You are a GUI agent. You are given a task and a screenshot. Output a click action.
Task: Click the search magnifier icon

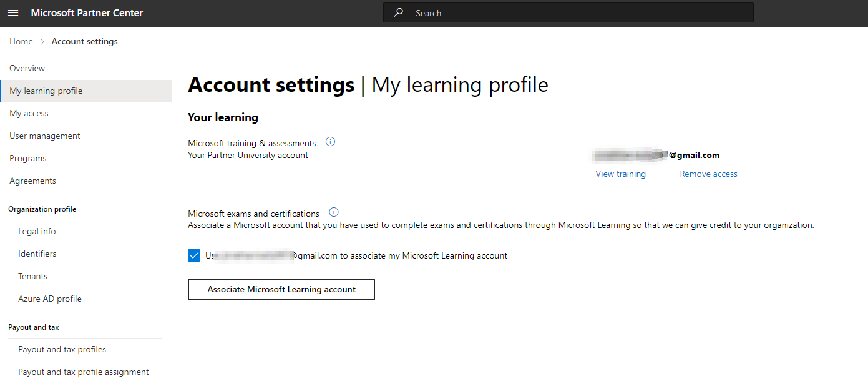click(x=398, y=12)
